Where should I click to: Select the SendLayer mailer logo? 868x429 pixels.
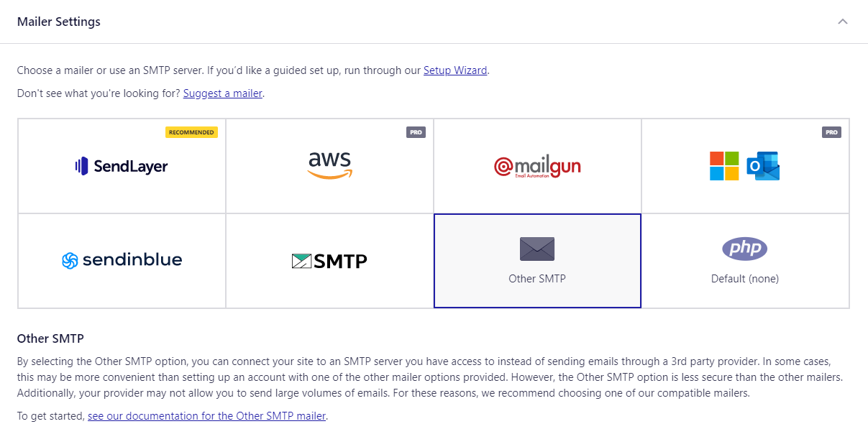click(122, 166)
